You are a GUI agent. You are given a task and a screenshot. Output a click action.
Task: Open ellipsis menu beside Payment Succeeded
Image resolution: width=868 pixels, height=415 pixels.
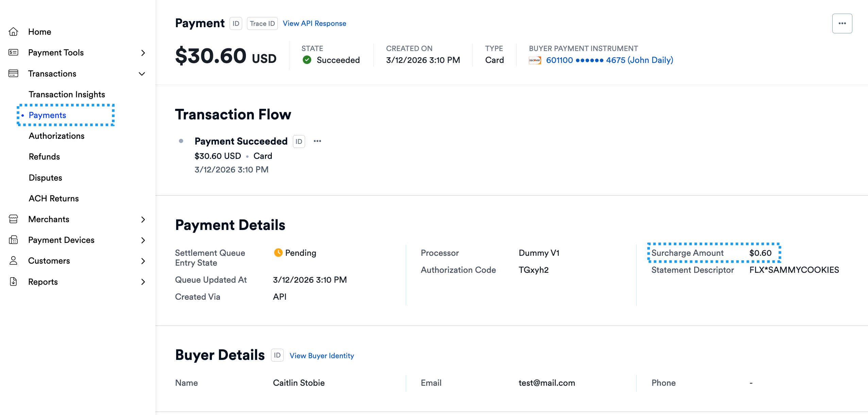tap(317, 141)
